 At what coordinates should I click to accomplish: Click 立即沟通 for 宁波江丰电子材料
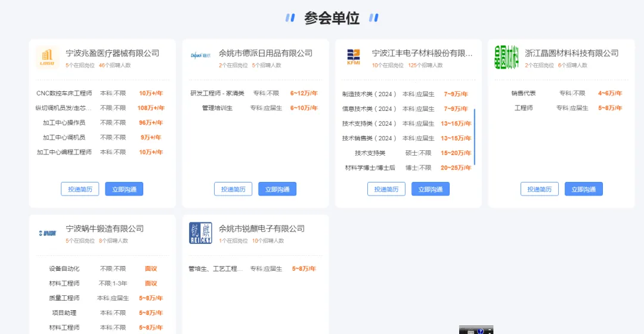(x=431, y=189)
